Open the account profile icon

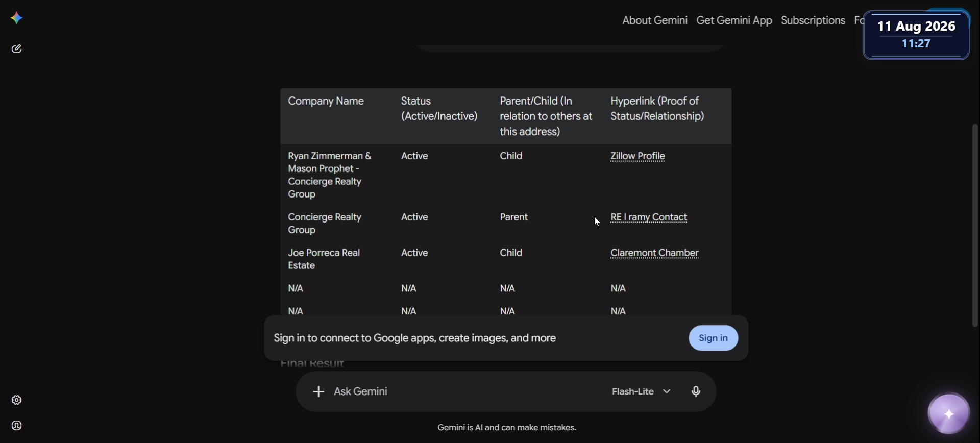17,426
